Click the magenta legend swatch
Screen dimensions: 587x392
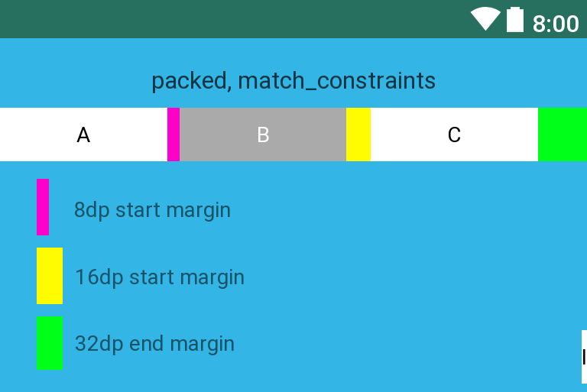click(43, 207)
